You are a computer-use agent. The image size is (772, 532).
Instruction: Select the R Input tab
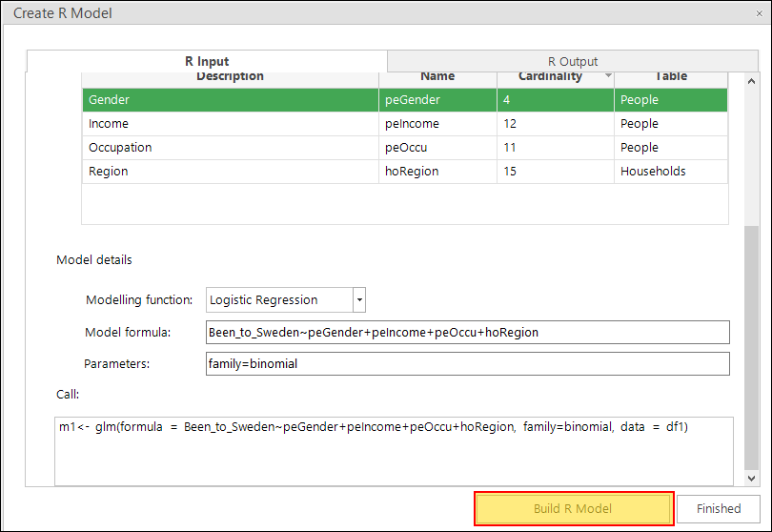coord(207,61)
